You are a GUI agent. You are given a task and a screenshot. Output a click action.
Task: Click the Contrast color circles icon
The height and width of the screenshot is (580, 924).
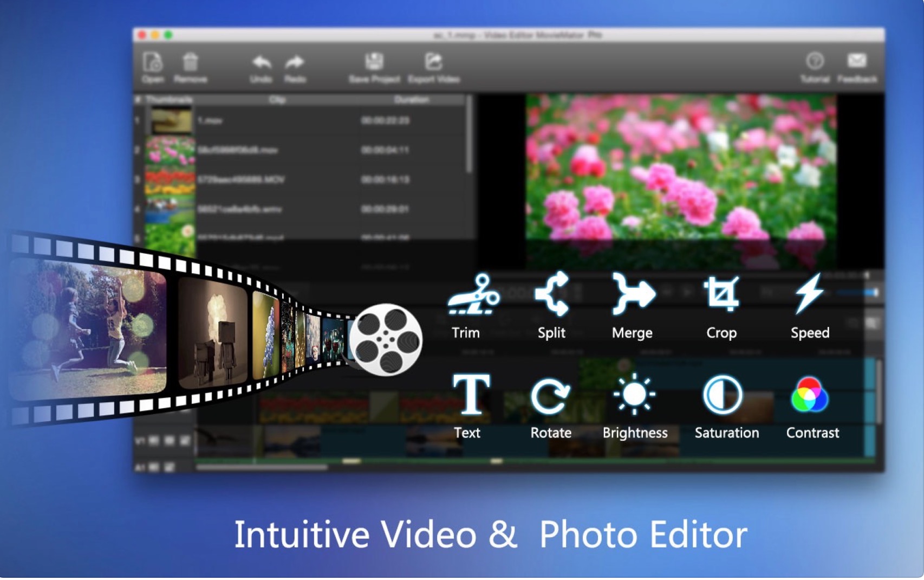(x=810, y=395)
